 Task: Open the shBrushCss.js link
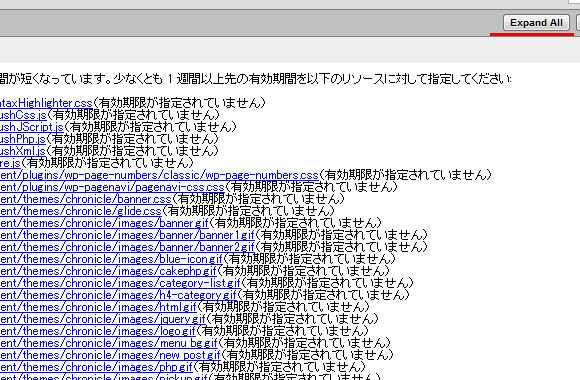tap(23, 115)
